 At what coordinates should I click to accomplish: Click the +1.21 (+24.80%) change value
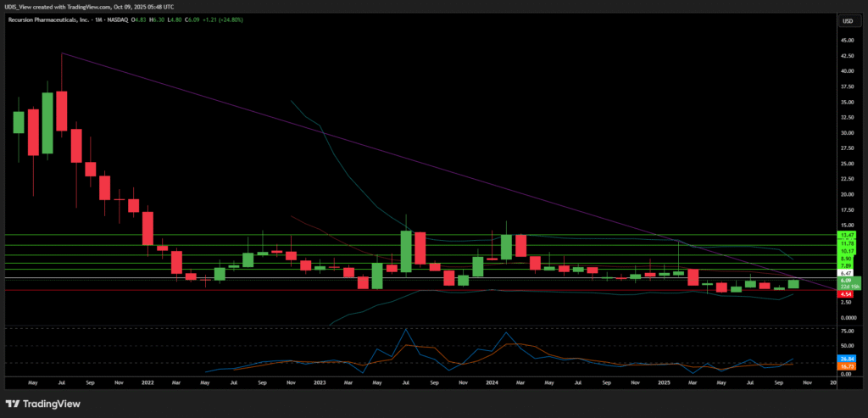tap(222, 20)
